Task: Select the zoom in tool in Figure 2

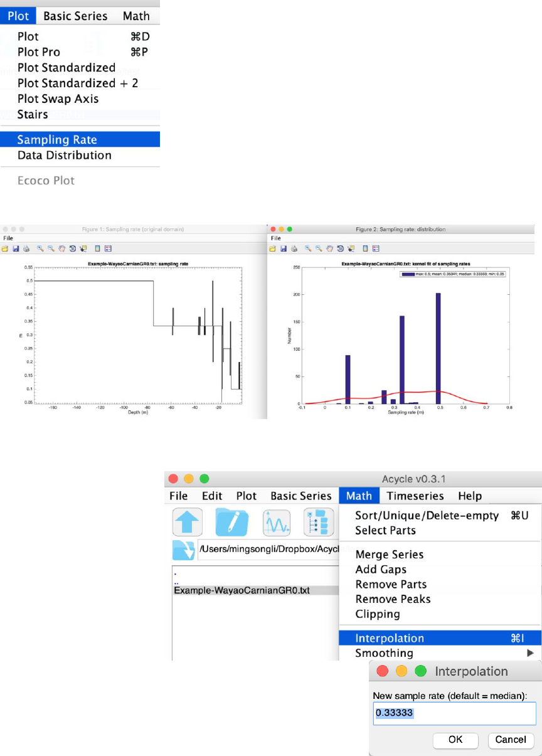Action: click(308, 248)
